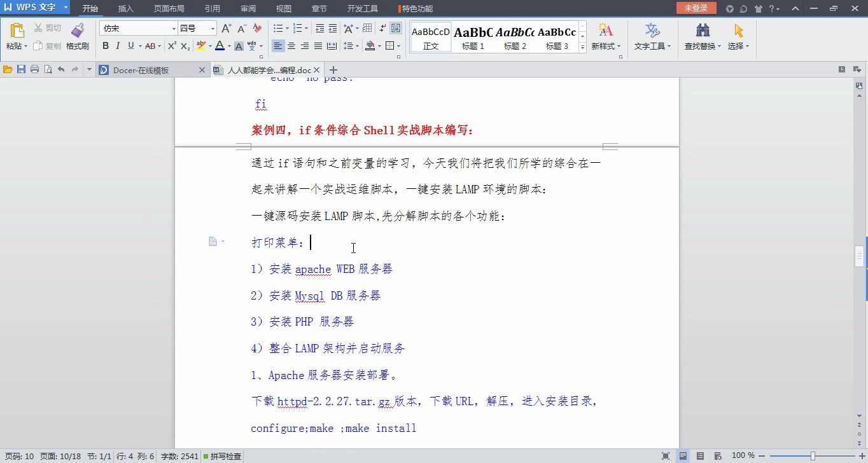Expand highlight color dropdown arrow

click(x=209, y=46)
